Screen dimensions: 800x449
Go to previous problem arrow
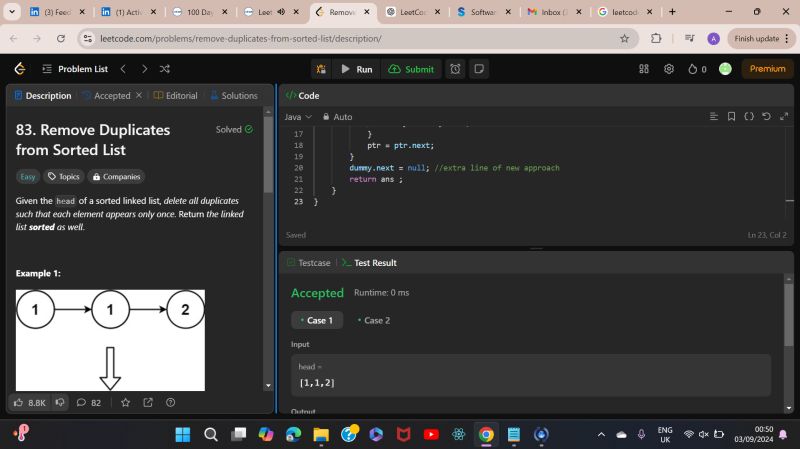click(123, 69)
